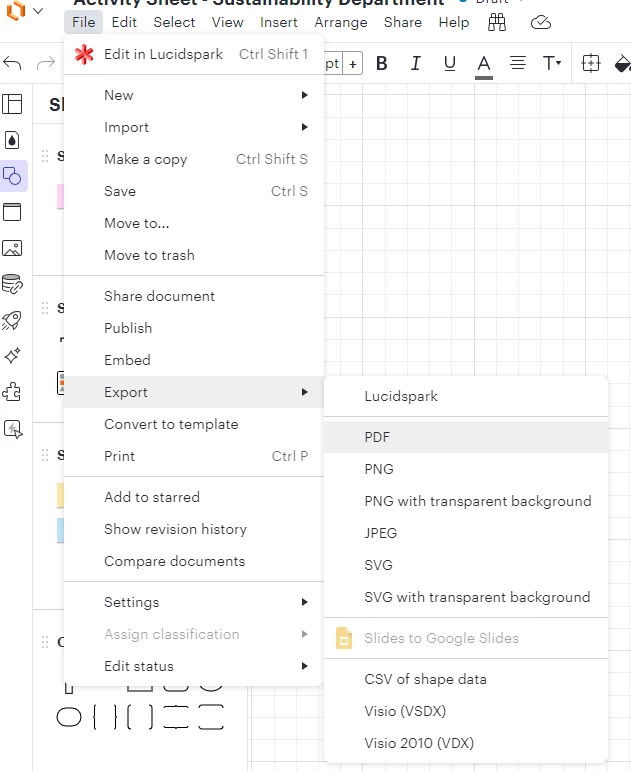631x771 pixels.
Task: Choose Make a copy
Action: click(194, 159)
